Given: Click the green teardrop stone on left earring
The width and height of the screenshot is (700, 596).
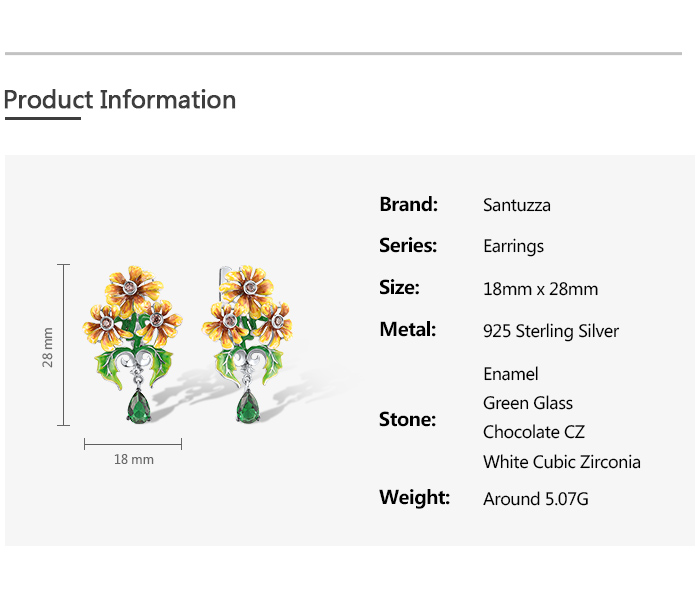Looking at the screenshot, I should [137, 405].
